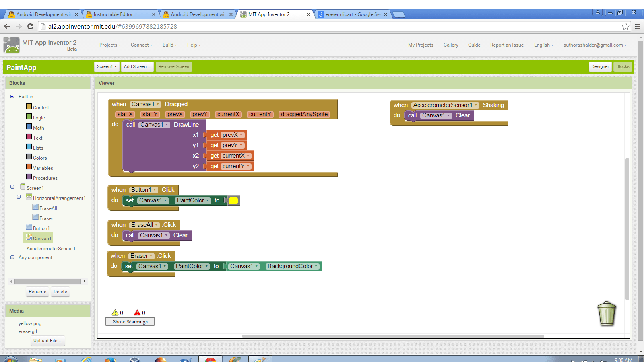Select the Procedures blocks color icon
Image resolution: width=644 pixels, height=362 pixels.
pyautogui.click(x=29, y=177)
